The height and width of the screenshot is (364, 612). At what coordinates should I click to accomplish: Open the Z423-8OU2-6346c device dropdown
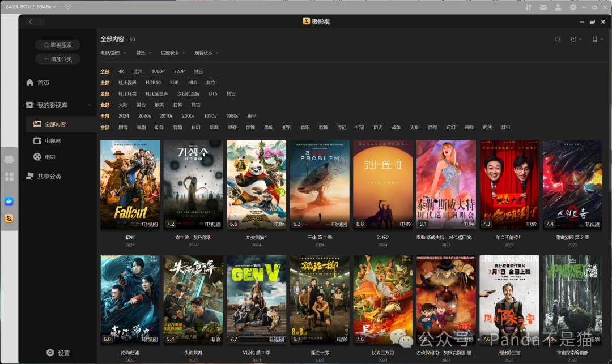pyautogui.click(x=31, y=7)
